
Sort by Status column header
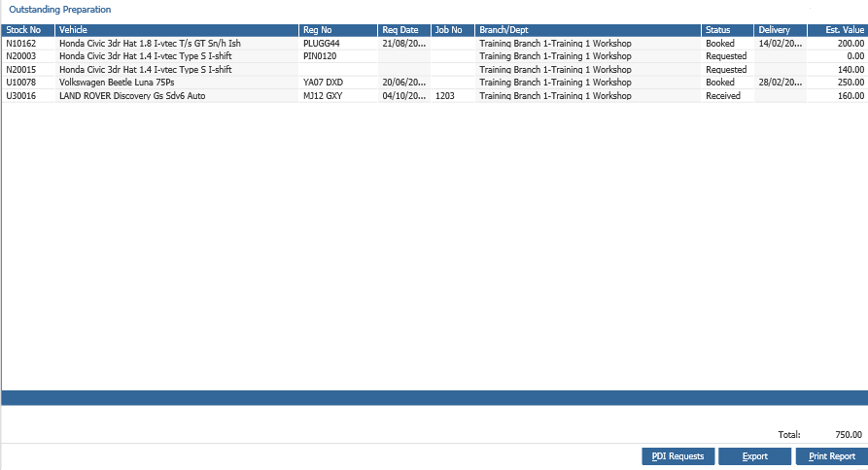[x=727, y=30]
